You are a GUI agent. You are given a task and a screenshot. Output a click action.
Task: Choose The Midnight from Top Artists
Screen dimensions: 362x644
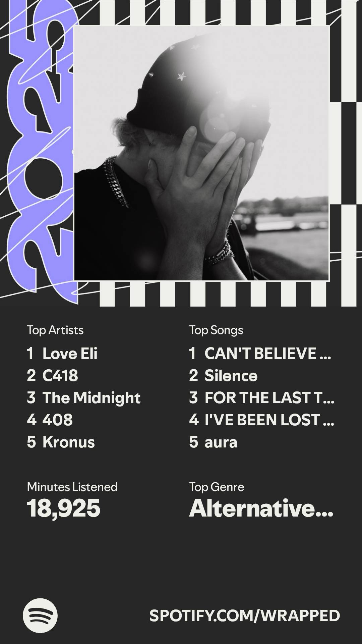[x=91, y=398]
